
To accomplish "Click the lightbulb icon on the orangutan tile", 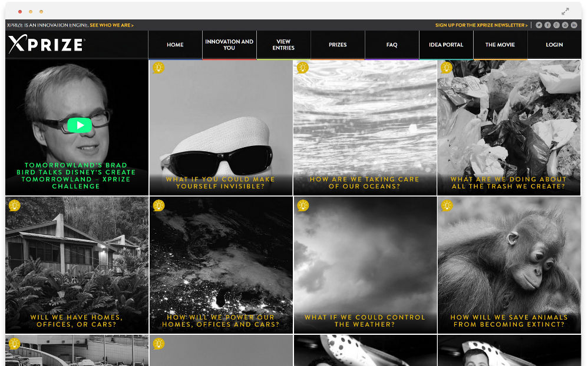I will click(x=447, y=205).
